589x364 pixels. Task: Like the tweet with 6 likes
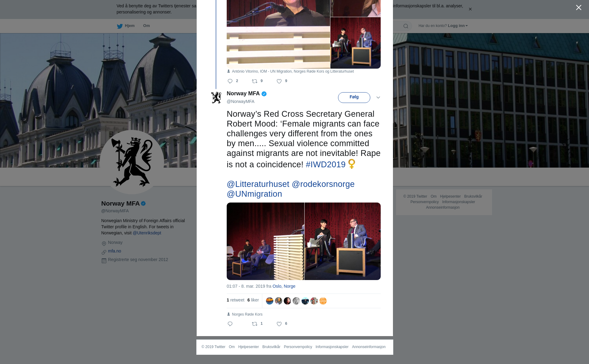(x=279, y=324)
